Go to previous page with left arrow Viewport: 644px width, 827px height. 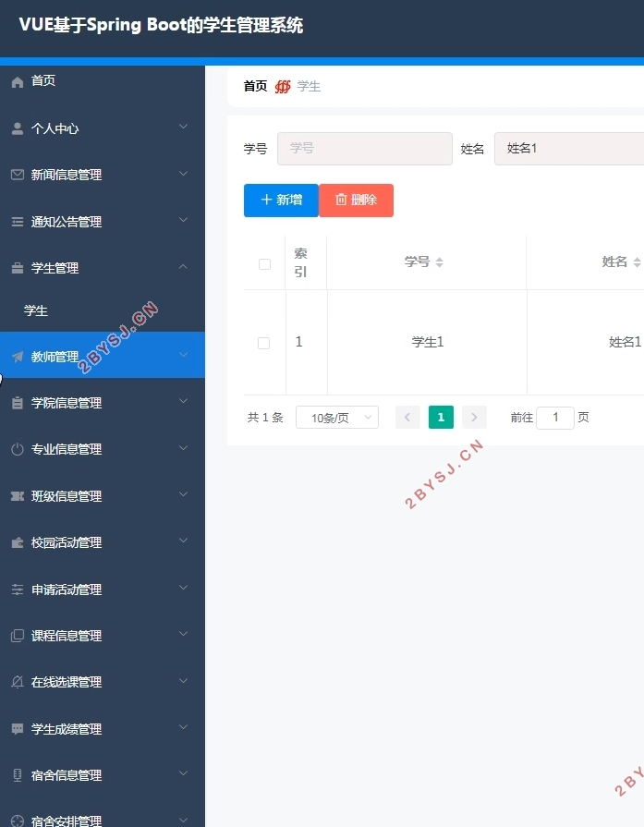[x=407, y=417]
